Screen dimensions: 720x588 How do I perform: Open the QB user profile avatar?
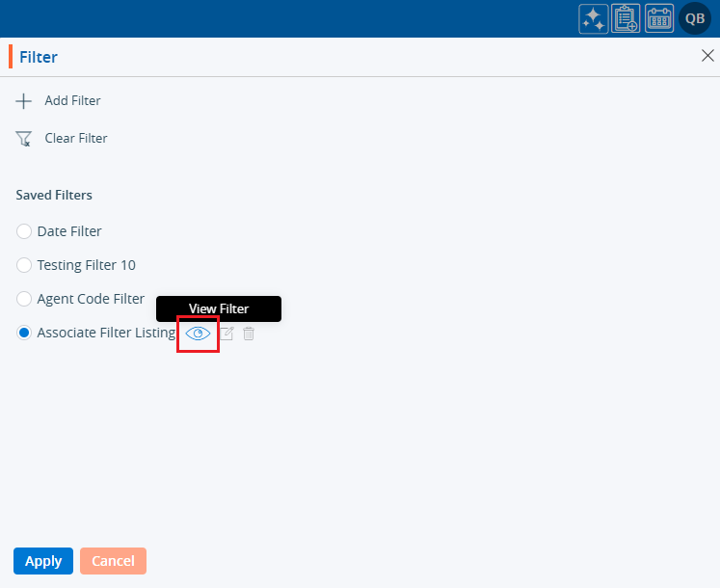(695, 19)
